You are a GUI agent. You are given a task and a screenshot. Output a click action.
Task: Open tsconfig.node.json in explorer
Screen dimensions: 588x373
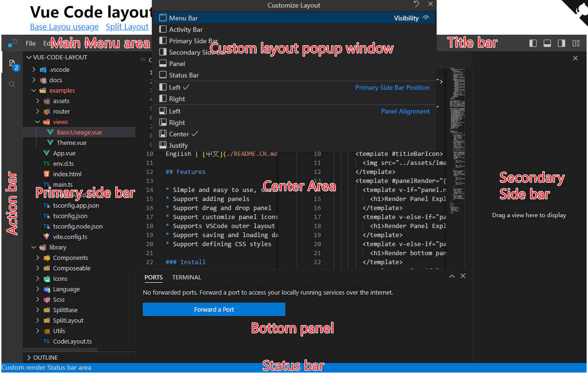79,226
